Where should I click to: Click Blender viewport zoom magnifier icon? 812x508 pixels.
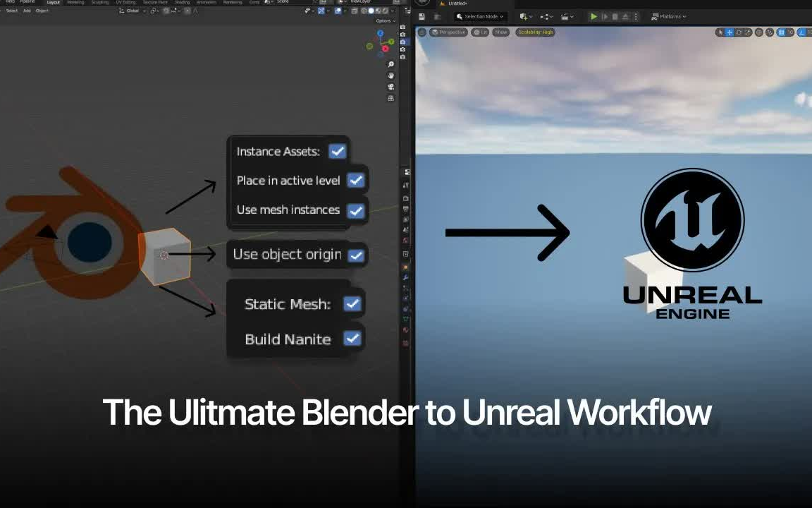pos(391,64)
